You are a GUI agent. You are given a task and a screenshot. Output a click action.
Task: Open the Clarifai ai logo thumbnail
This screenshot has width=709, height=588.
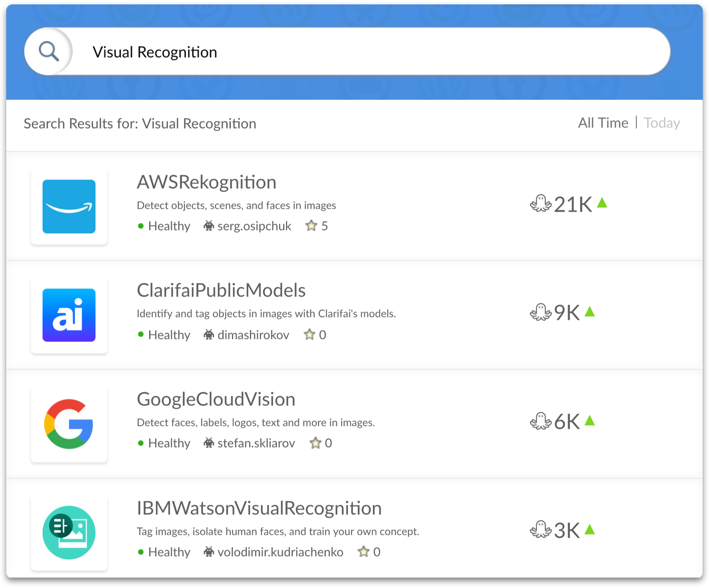point(69,315)
